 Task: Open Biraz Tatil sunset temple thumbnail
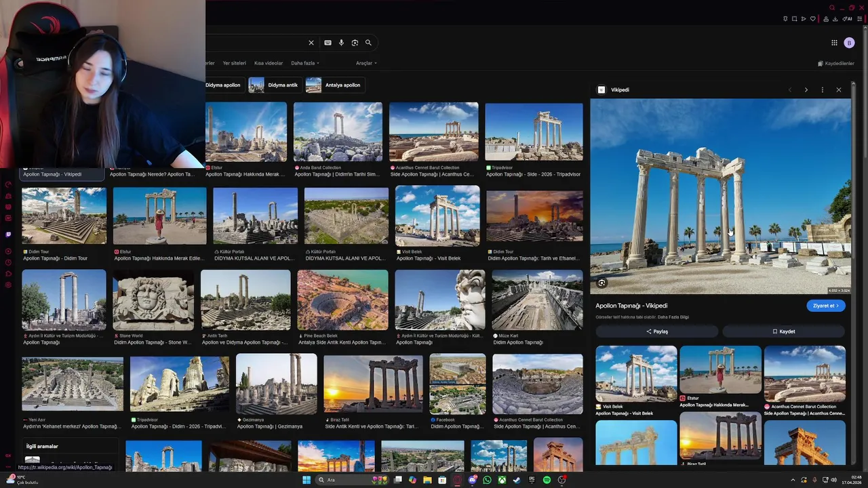pos(373,384)
